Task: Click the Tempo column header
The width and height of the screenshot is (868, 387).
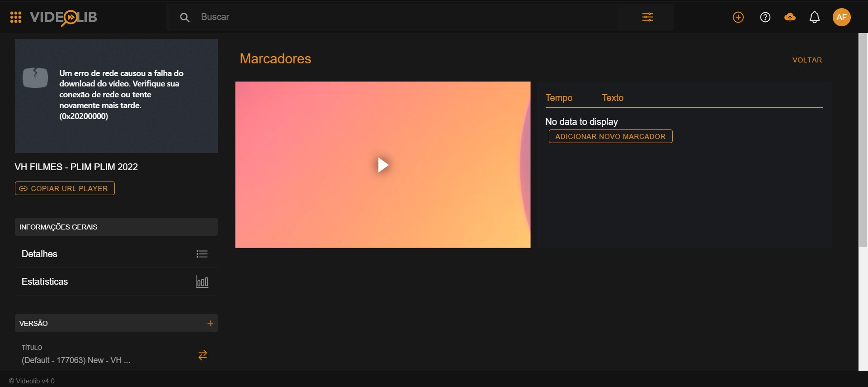Action: click(559, 98)
